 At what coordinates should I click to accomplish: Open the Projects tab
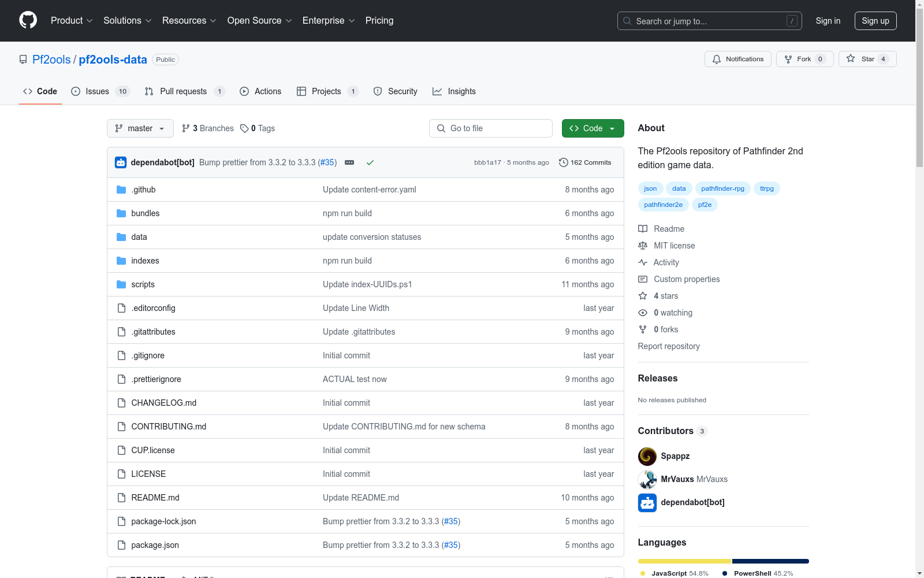click(x=327, y=91)
